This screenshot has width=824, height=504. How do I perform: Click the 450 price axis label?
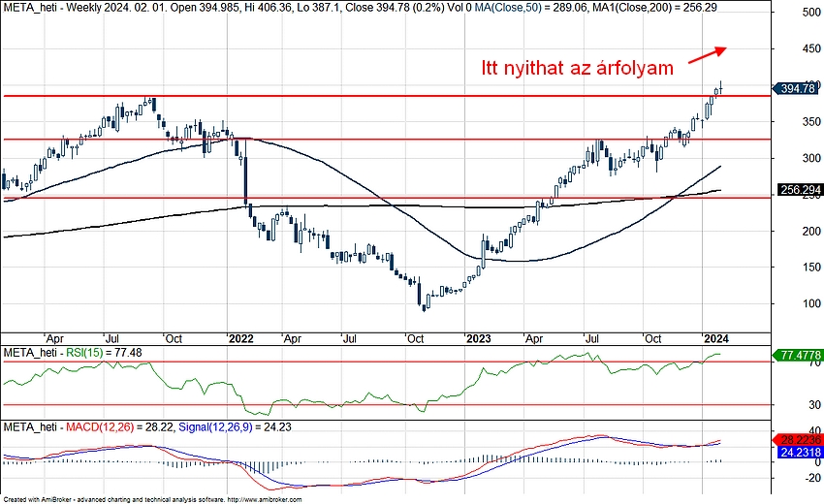click(812, 48)
